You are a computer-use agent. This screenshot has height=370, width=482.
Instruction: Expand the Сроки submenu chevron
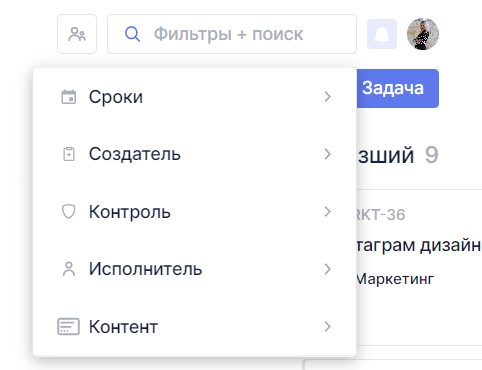click(x=327, y=97)
